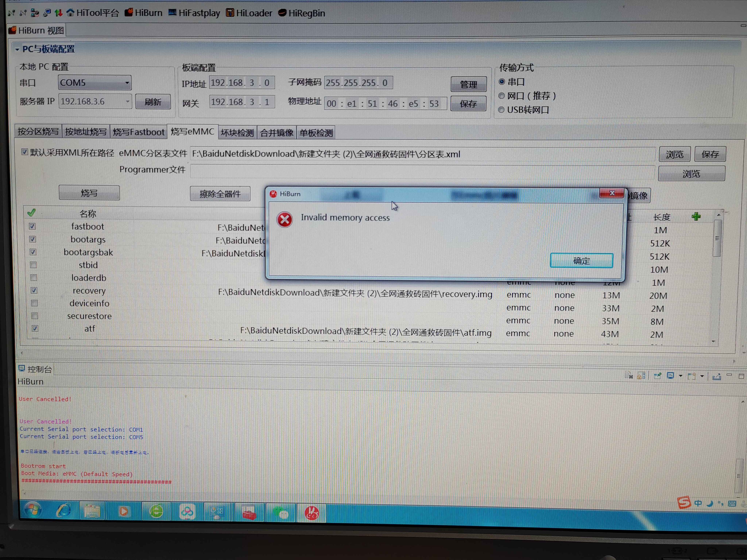Select the USB转网口 radio button
Screen dimensions: 747x560
(x=501, y=110)
